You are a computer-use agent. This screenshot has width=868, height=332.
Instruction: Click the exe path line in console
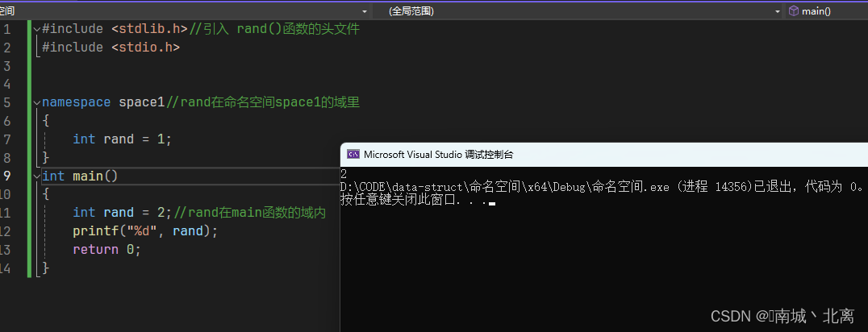[x=602, y=187]
